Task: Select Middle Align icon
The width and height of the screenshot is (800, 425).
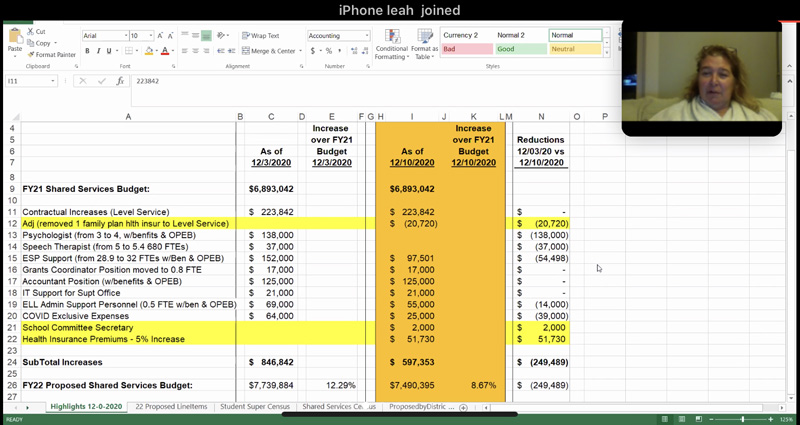Action: [x=195, y=36]
